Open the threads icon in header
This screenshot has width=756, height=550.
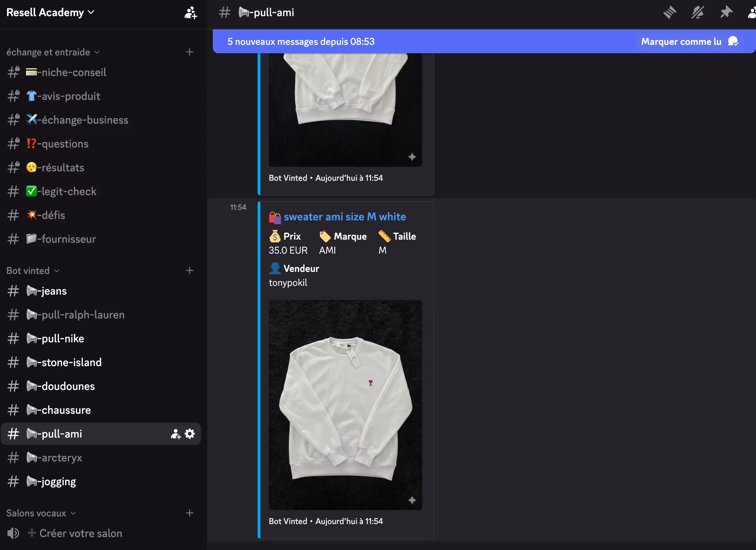(x=670, y=13)
